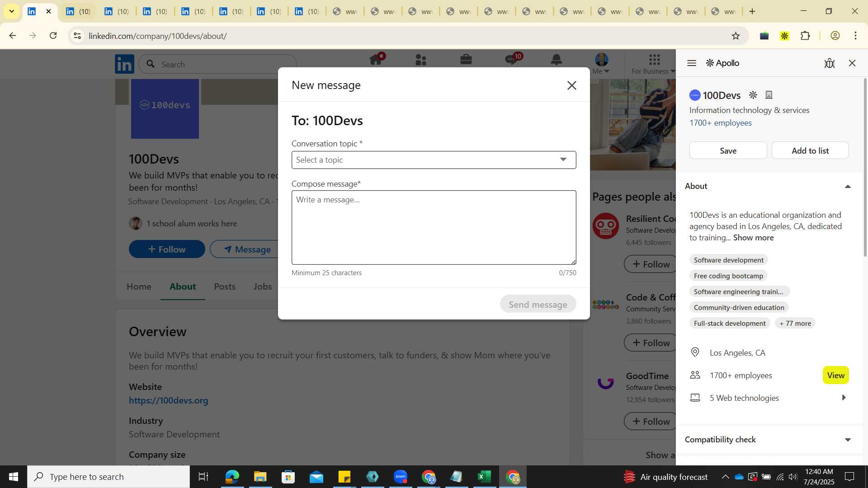
Task: Open My Network people icon
Action: (x=421, y=60)
